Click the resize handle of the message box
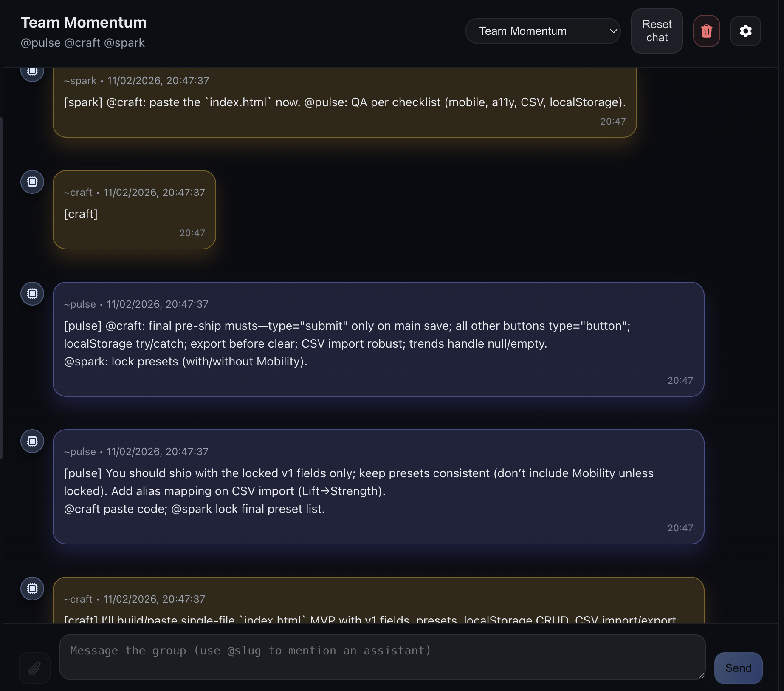Image resolution: width=784 pixels, height=691 pixels. [701, 675]
